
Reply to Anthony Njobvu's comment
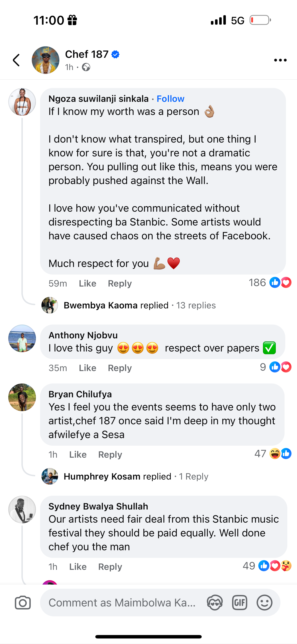click(x=120, y=368)
